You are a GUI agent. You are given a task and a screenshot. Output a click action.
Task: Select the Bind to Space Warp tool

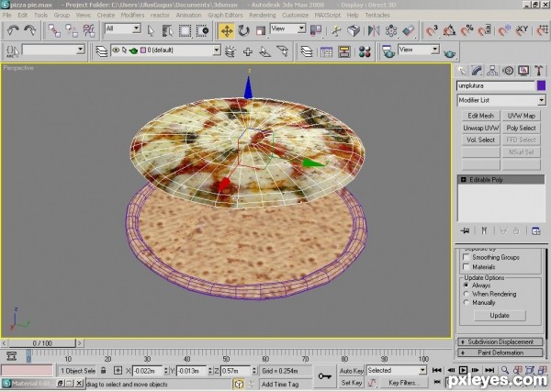pos(88,30)
